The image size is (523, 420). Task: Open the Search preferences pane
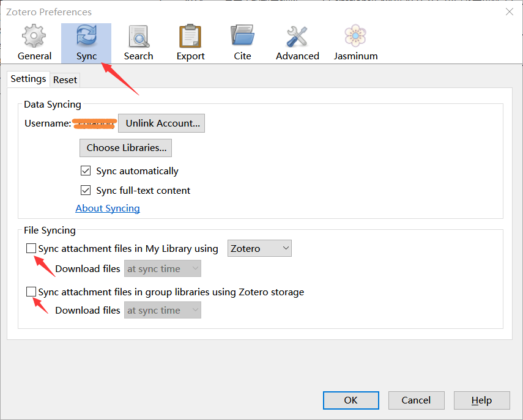pos(138,43)
